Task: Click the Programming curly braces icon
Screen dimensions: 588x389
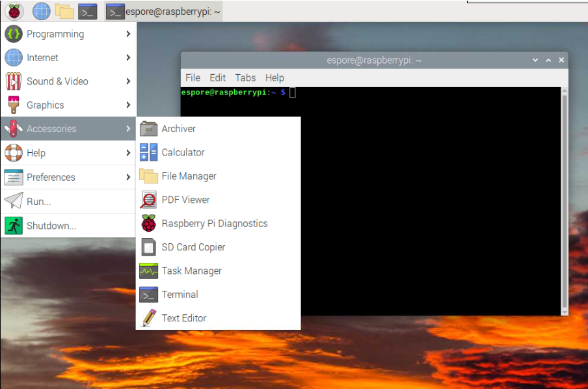Action: (14, 34)
